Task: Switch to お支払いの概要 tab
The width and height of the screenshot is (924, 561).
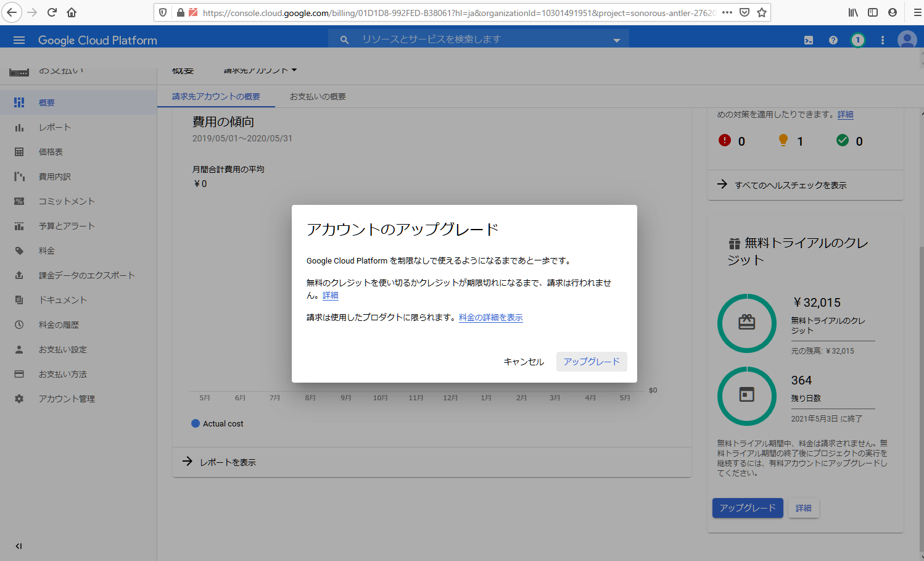Action: pyautogui.click(x=318, y=96)
